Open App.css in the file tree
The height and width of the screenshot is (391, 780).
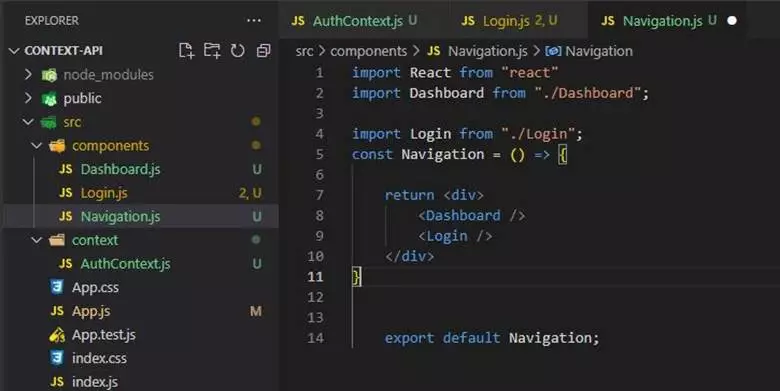point(95,288)
